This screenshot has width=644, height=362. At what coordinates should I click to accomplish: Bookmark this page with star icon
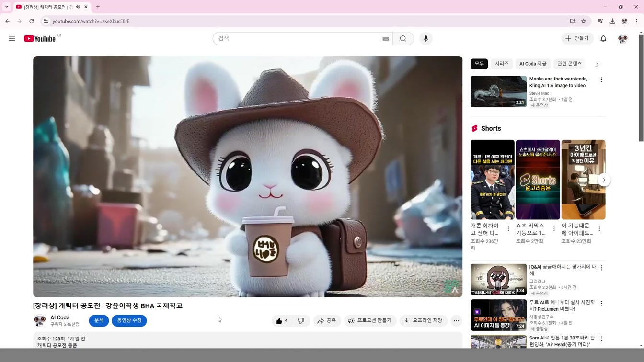tap(584, 21)
